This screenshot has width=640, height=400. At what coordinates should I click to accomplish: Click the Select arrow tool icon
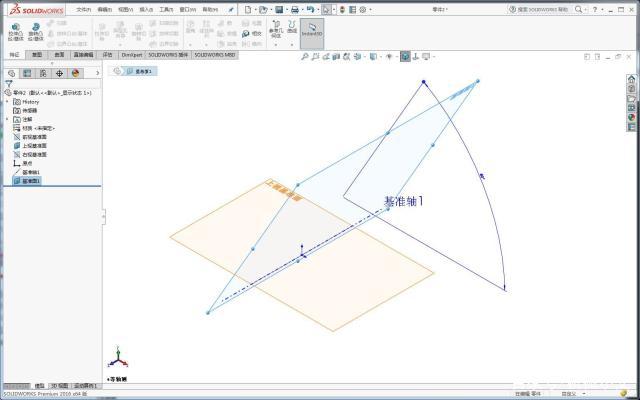(326, 9)
